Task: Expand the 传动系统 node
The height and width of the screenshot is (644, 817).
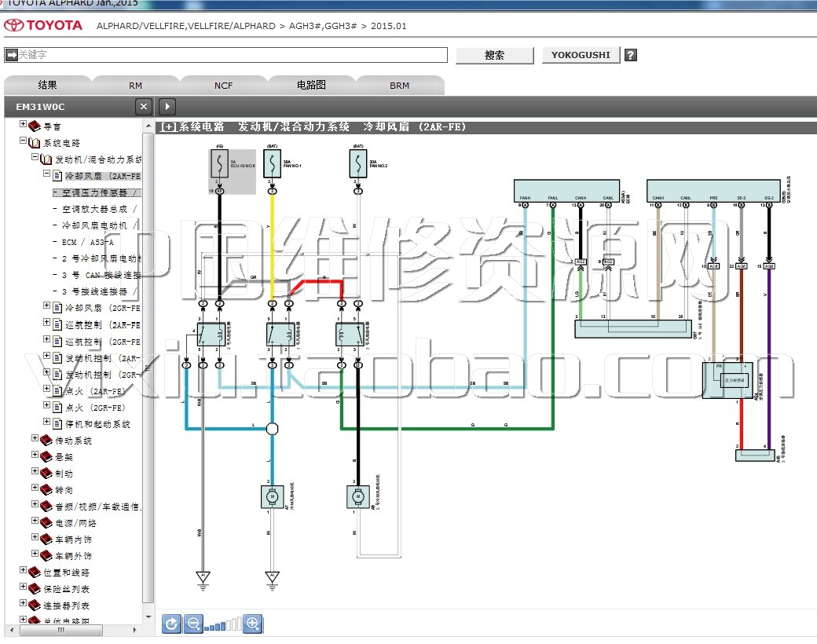Action: (x=35, y=438)
